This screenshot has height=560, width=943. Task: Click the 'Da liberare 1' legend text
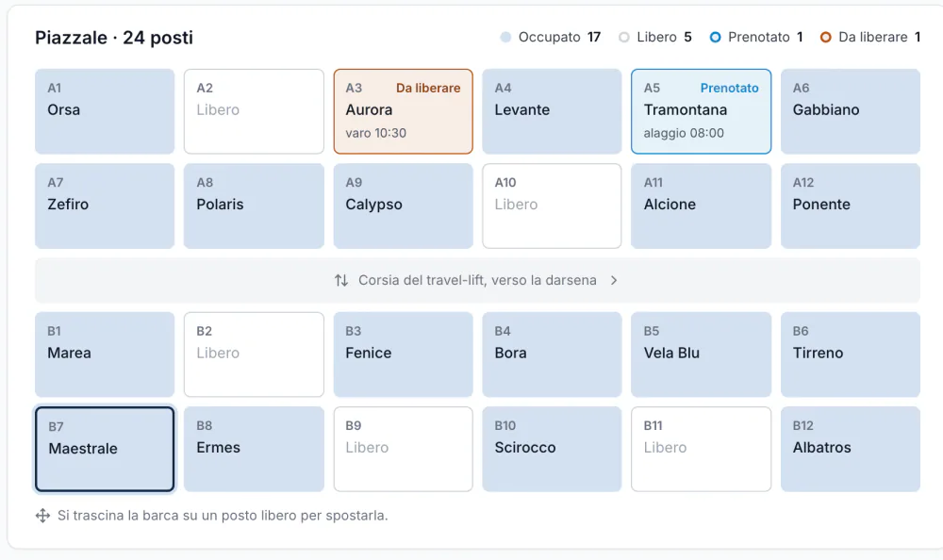click(879, 38)
